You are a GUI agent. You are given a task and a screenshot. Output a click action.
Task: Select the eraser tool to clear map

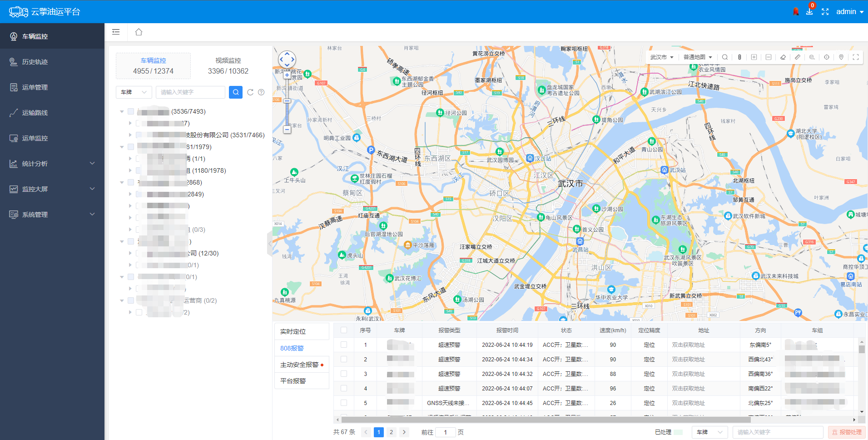point(783,57)
